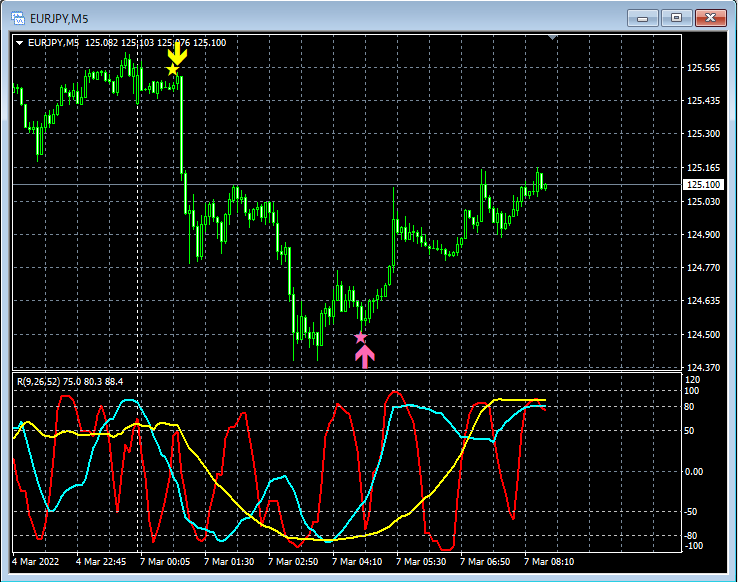Click the 7 Mar 06:50 time label
Image resolution: width=739 pixels, height=582 pixels.
[485, 562]
